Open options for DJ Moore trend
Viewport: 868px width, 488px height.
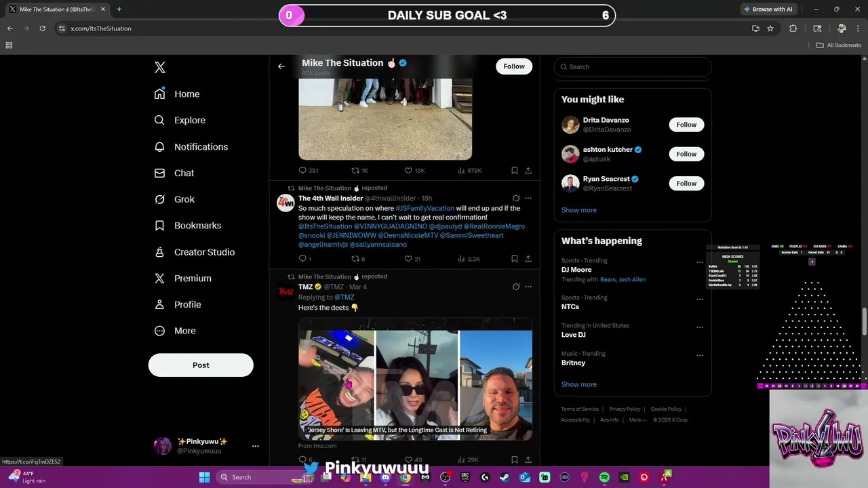[699, 262]
